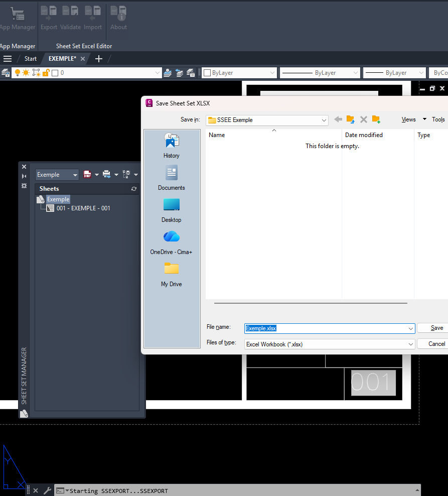
Task: Toggle layer 0 viewport freeze icon
Action: coord(37,73)
